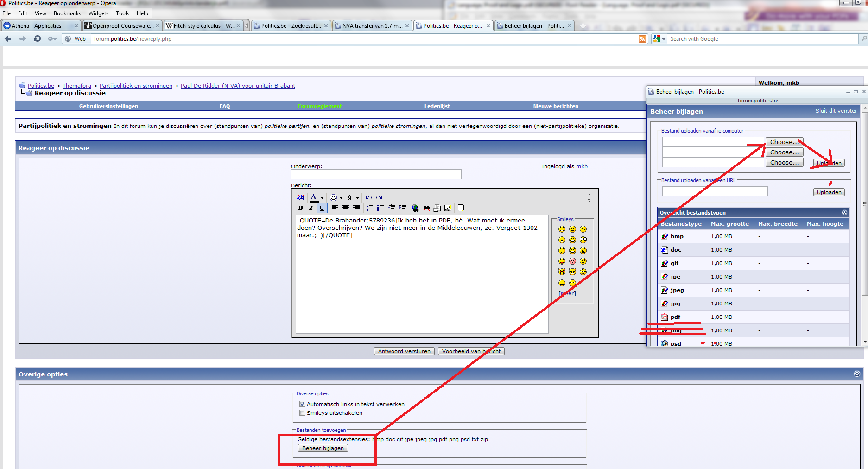The height and width of the screenshot is (469, 868).
Task: Shrink the editor with the up arrow
Action: tap(589, 195)
